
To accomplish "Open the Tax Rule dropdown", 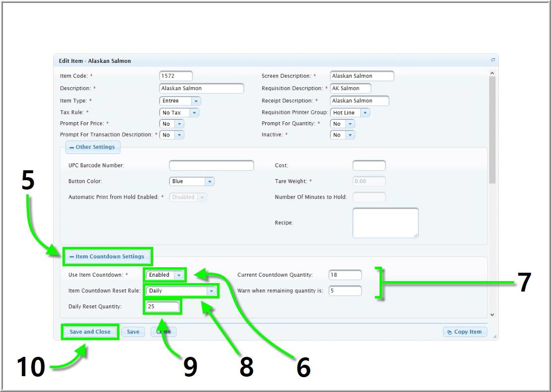I will pos(194,113).
